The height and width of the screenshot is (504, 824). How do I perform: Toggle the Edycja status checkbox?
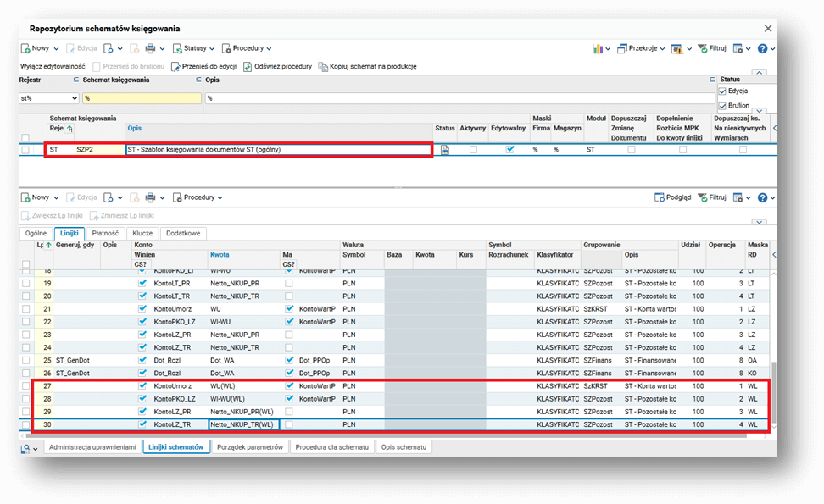pos(722,91)
